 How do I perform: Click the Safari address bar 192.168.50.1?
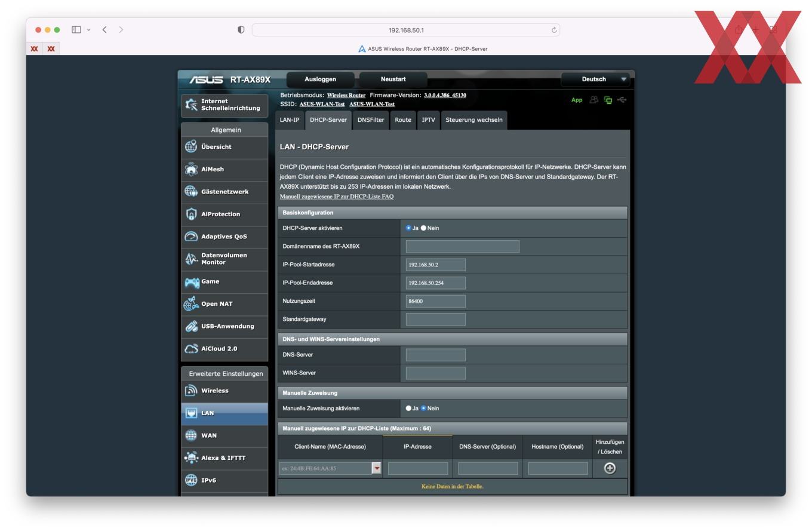[406, 30]
